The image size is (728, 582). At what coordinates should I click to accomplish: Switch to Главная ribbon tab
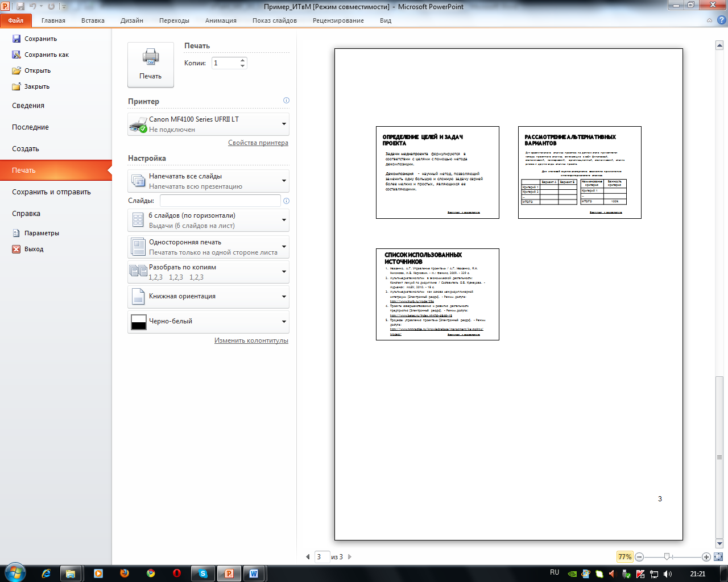(53, 20)
